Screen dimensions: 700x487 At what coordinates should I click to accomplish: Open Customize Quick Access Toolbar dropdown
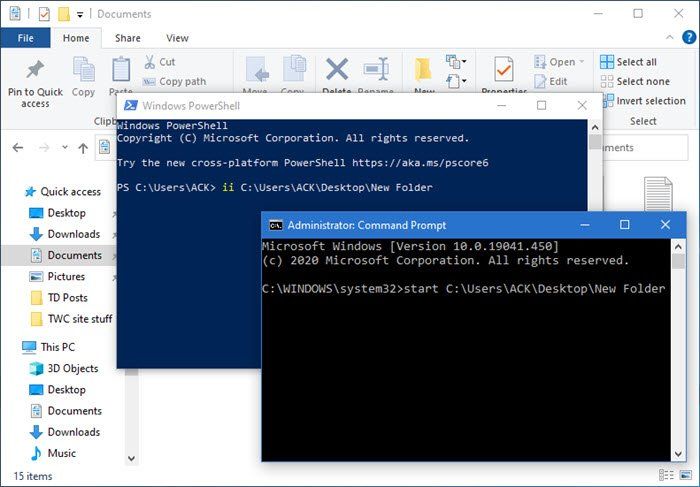click(x=80, y=15)
